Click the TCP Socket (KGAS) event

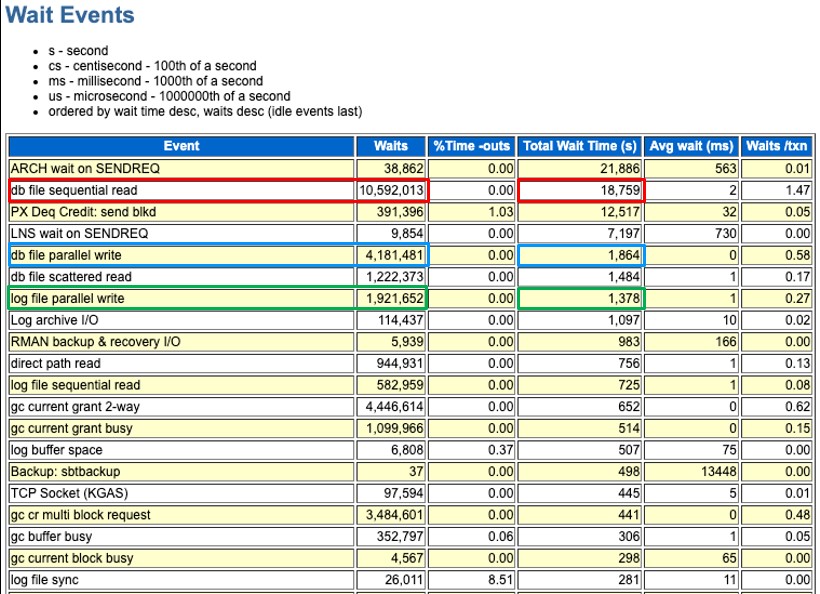(69, 493)
